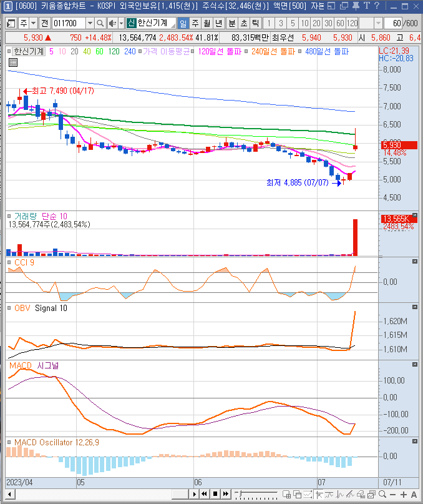The height and width of the screenshot is (504, 423).
Task: Click the title bar font T icon
Action: [x=367, y=6]
